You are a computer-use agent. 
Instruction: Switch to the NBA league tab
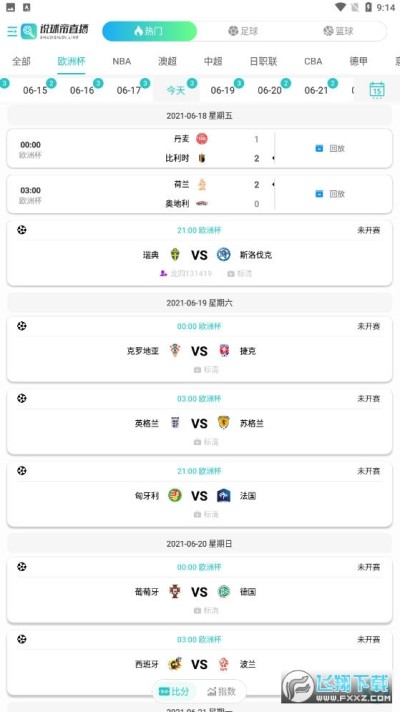point(122,61)
